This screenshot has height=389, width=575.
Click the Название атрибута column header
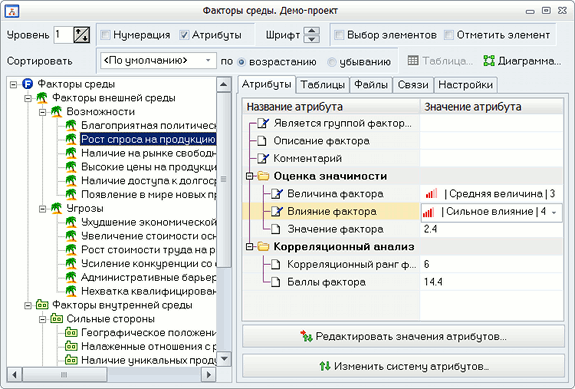(331, 107)
